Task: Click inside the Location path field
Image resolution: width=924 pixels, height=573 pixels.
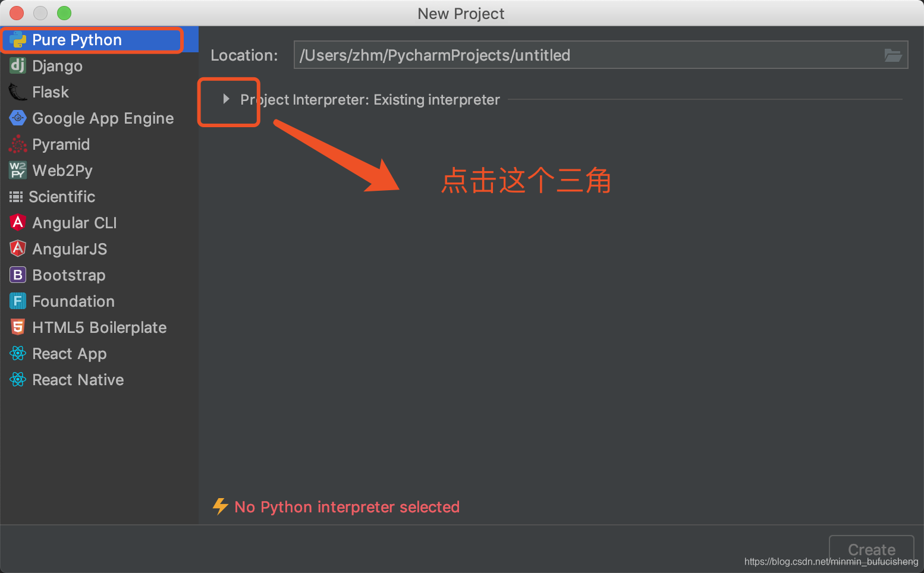Action: pyautogui.click(x=601, y=55)
